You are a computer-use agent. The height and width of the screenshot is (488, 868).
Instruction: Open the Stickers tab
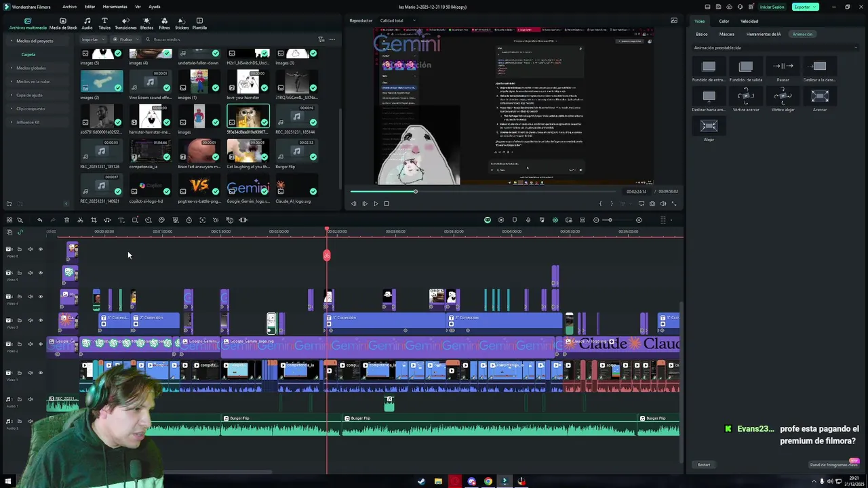tap(182, 24)
